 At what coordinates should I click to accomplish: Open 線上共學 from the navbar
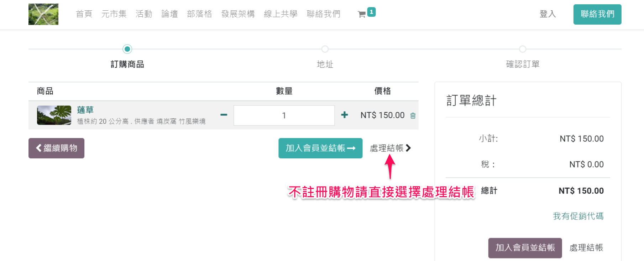281,14
